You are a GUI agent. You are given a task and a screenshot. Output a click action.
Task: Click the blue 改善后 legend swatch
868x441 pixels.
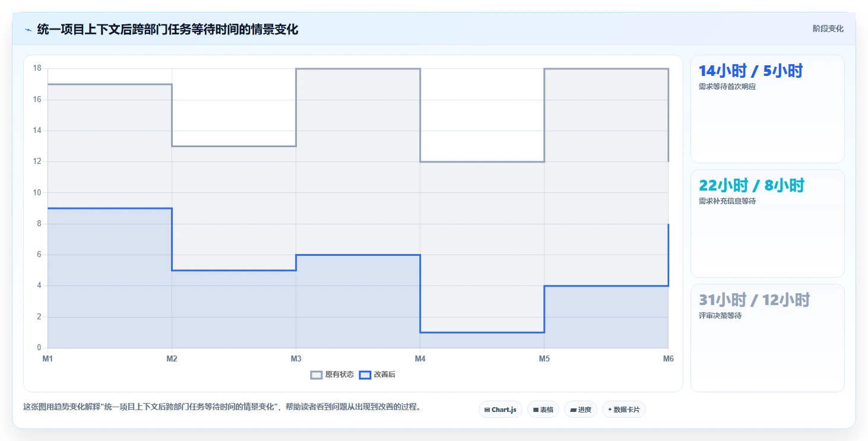365,375
